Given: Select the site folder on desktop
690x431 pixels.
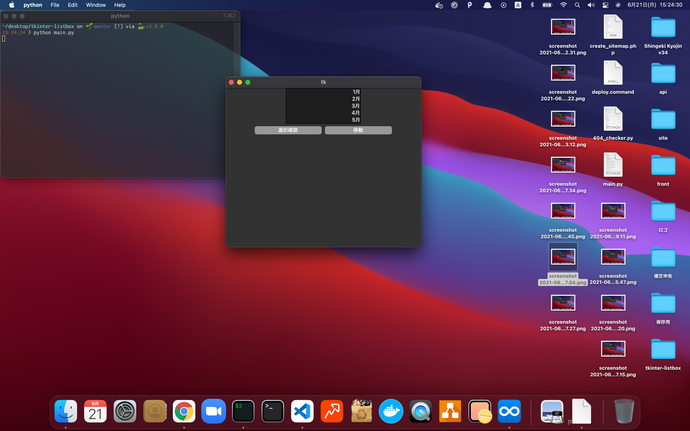Looking at the screenshot, I should [663, 119].
